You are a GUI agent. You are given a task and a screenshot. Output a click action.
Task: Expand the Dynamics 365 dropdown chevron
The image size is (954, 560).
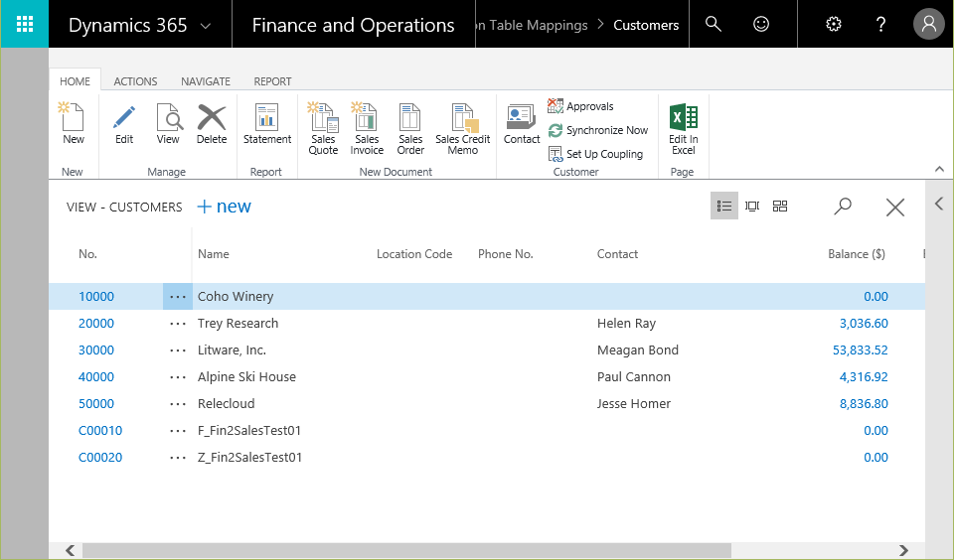coord(206,26)
